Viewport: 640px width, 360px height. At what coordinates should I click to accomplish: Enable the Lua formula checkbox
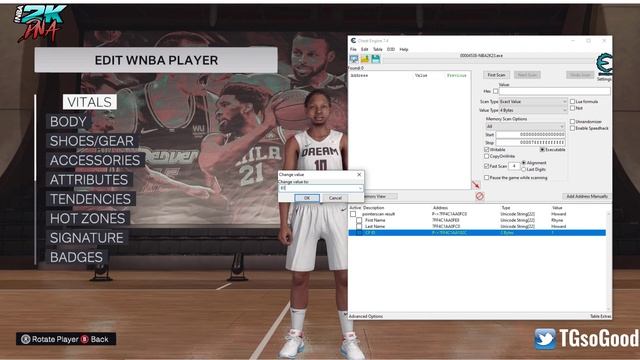[x=572, y=101]
